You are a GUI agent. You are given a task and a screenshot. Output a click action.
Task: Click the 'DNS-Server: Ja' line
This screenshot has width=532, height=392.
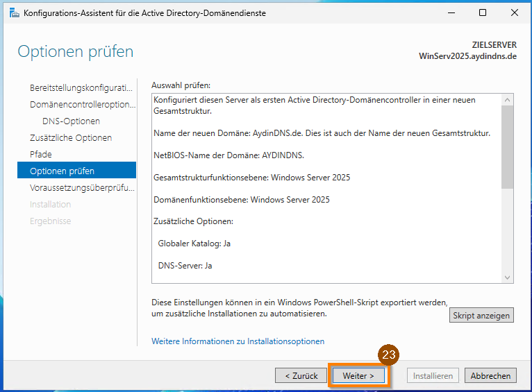(x=185, y=266)
